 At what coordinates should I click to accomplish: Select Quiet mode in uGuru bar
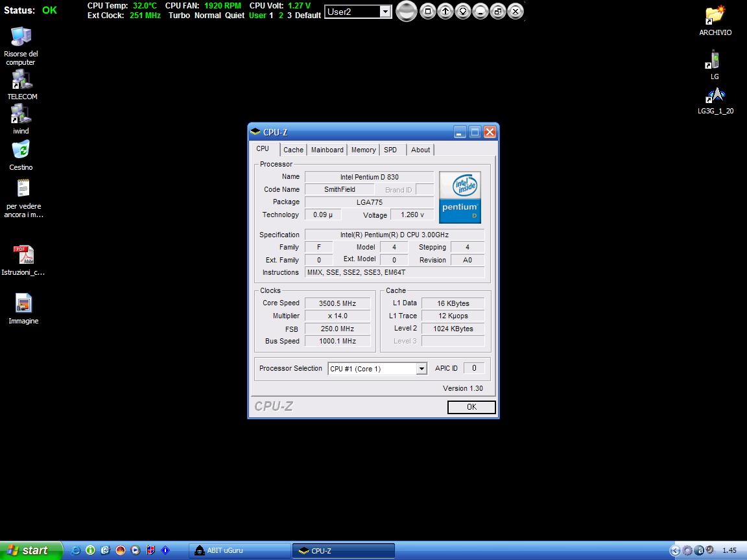235,16
